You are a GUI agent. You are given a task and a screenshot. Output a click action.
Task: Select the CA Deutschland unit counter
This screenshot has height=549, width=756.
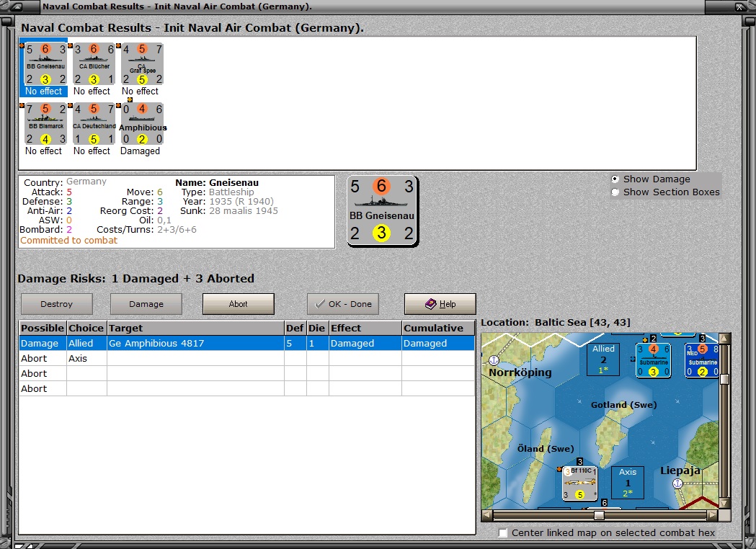click(94, 123)
